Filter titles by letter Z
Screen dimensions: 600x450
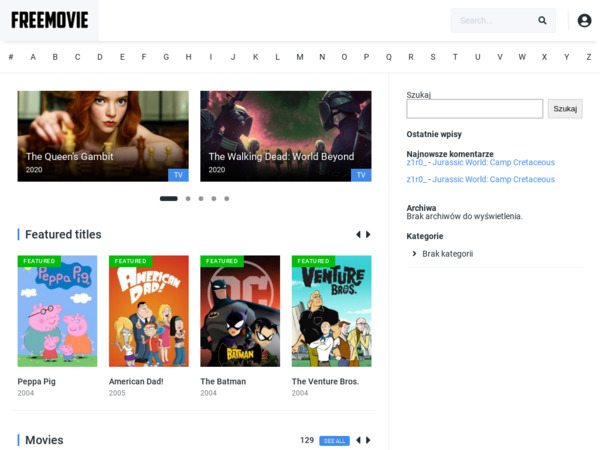589,57
